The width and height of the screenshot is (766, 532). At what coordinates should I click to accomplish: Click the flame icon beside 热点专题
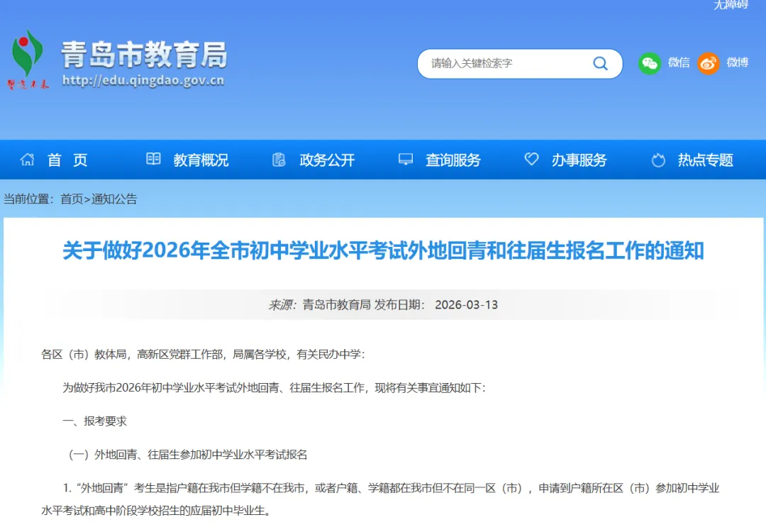(x=659, y=160)
